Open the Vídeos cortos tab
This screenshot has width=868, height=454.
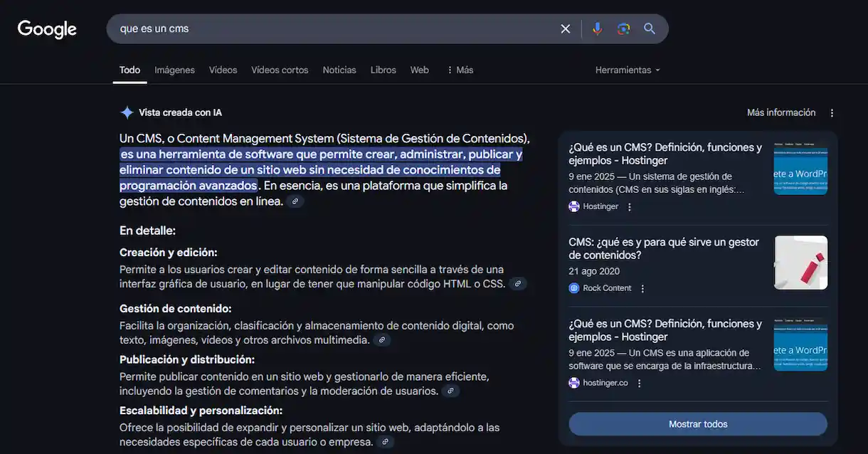[x=280, y=69]
